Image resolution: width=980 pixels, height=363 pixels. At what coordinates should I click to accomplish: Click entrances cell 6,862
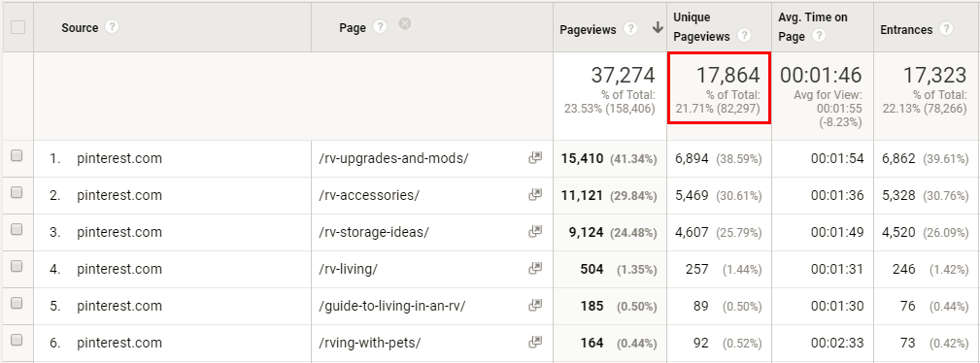pyautogui.click(x=898, y=159)
